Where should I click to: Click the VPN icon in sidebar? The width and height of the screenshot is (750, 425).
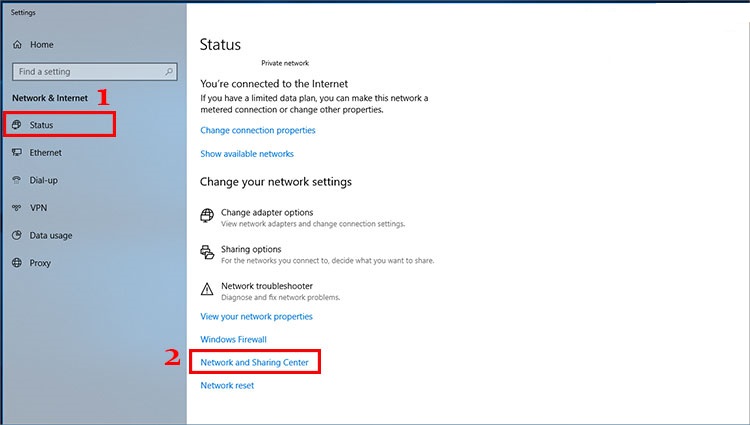pos(17,208)
